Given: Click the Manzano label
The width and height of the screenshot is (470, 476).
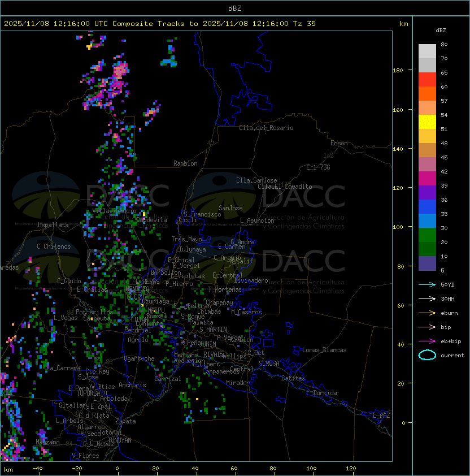Looking at the screenshot, I should 47,442.
